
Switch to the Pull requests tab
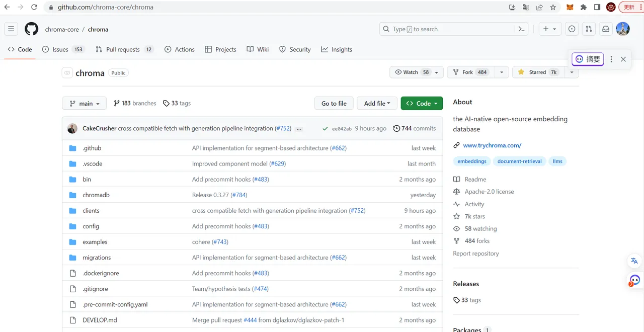coord(124,49)
